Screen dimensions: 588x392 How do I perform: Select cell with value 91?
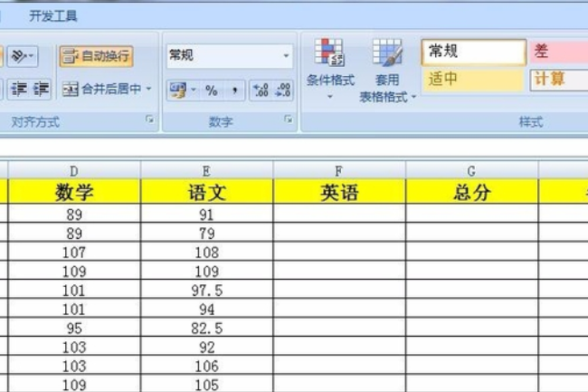point(206,215)
